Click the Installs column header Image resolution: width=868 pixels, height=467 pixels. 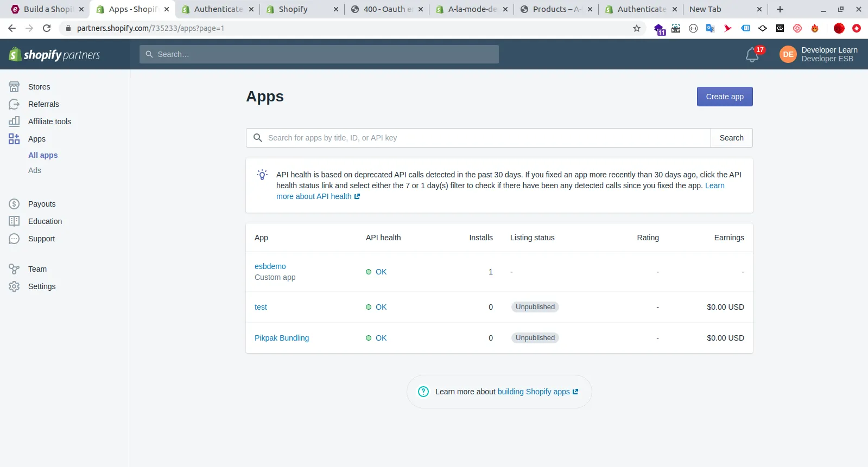click(x=481, y=238)
